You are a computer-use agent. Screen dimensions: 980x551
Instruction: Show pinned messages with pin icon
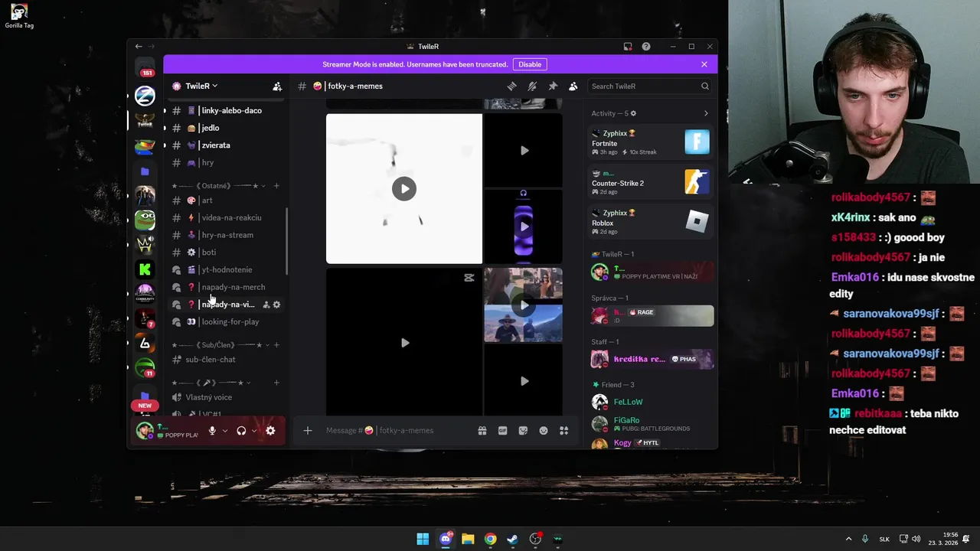tap(553, 86)
